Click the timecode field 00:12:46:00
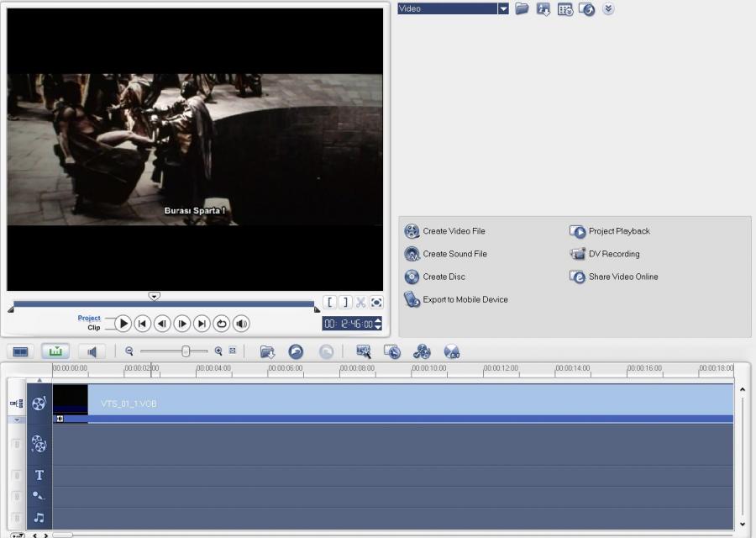 click(349, 324)
